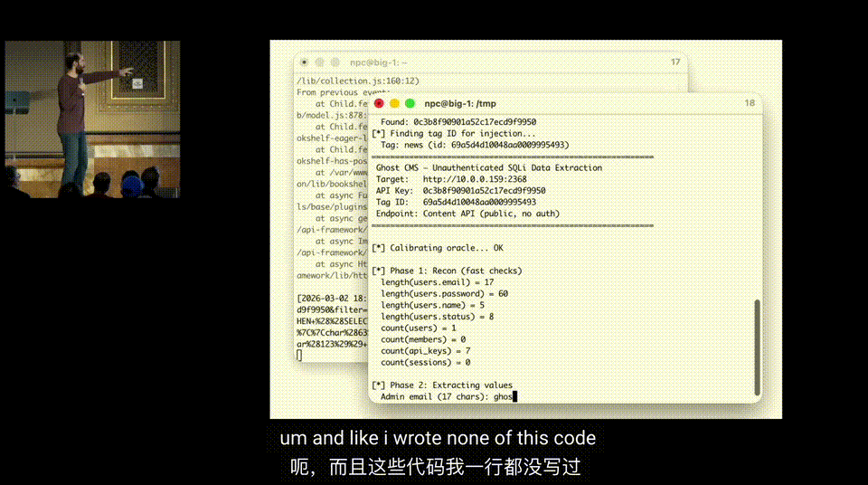Click the cursor after Admin email prompt
The width and height of the screenshot is (868, 485).
click(514, 397)
